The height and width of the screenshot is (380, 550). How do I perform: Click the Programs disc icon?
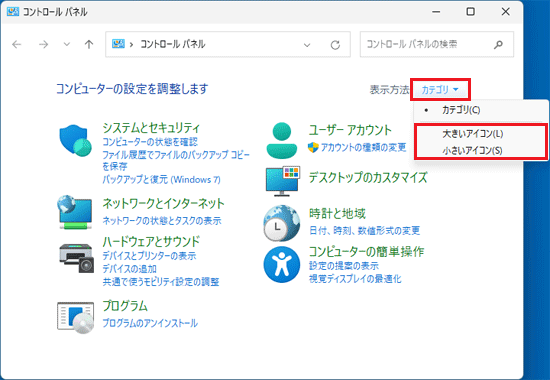pos(75,317)
